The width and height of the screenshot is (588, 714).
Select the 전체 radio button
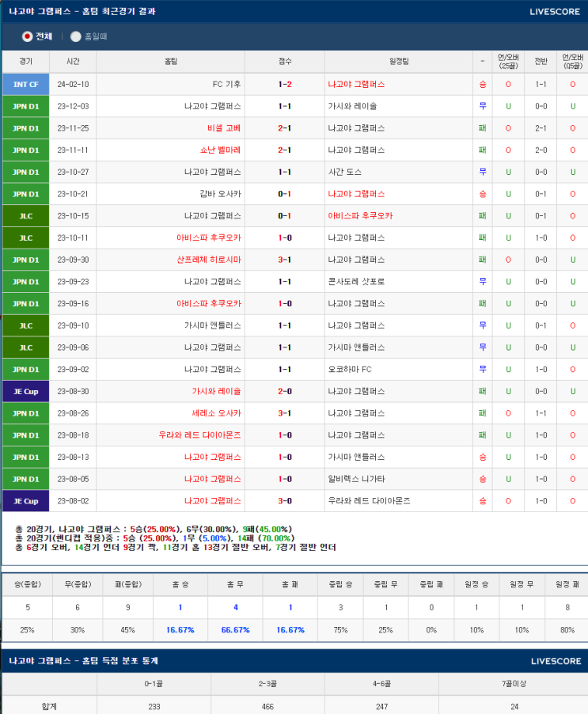pyautogui.click(x=28, y=36)
